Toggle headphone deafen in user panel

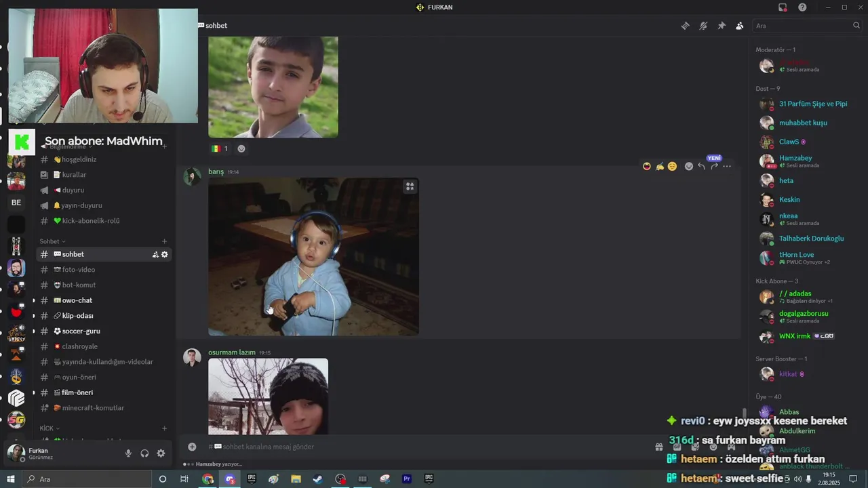[144, 453]
